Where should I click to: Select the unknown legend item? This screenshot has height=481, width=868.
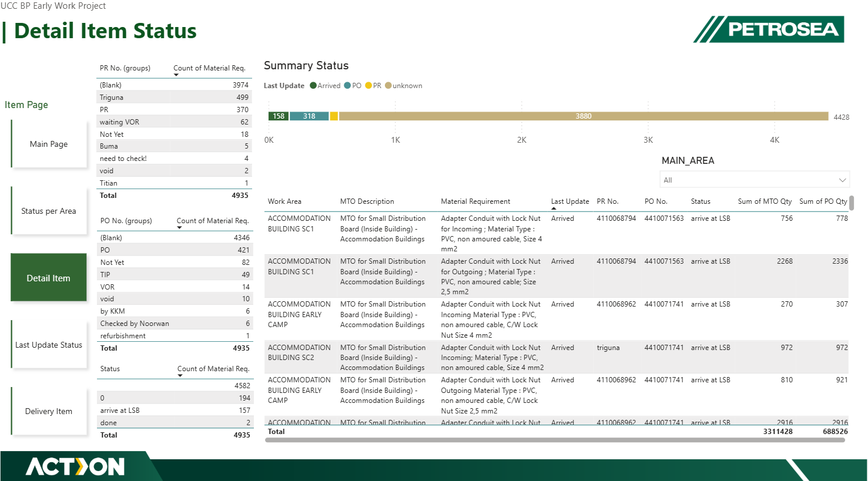coord(404,86)
